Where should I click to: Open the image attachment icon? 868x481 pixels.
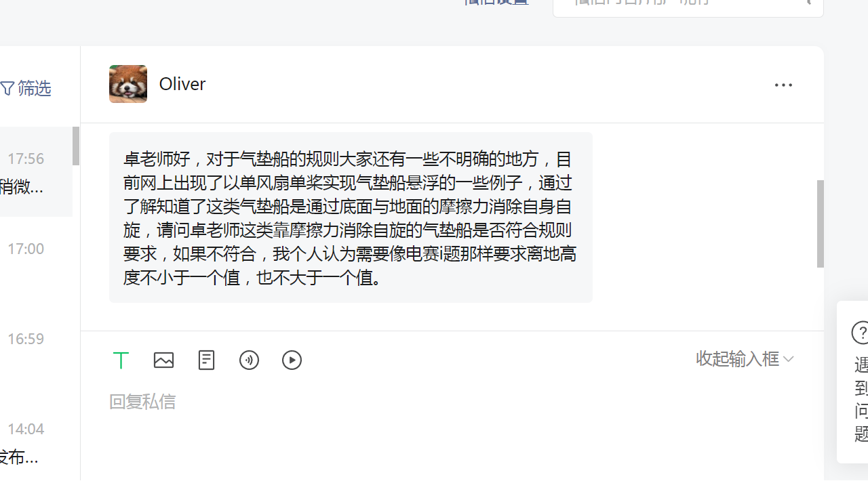163,360
